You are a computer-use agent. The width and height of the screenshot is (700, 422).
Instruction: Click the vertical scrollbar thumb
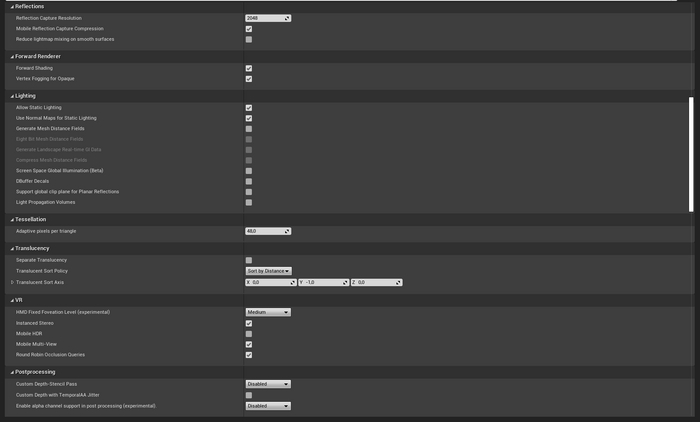(691, 155)
